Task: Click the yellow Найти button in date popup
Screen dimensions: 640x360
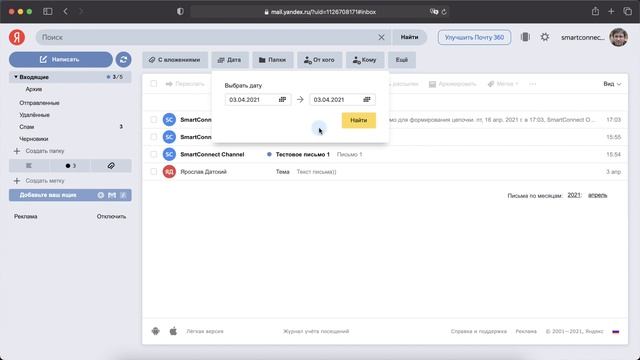Action: [359, 120]
